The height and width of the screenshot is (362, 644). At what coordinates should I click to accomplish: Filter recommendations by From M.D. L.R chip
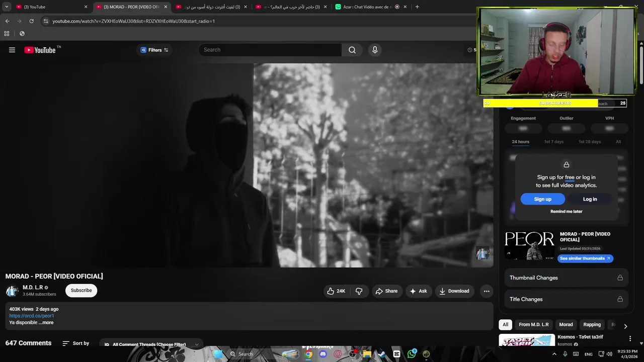click(534, 325)
